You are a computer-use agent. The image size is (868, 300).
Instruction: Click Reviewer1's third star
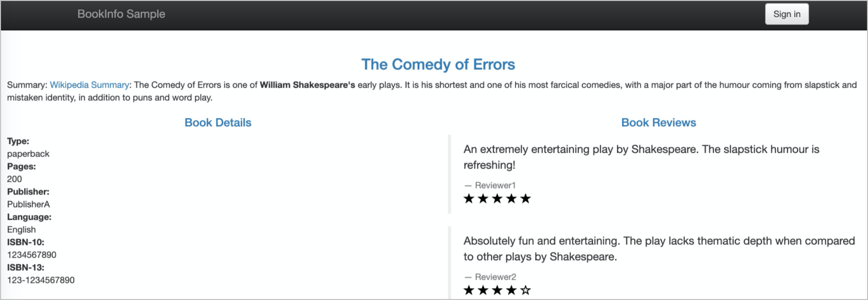[x=497, y=199]
